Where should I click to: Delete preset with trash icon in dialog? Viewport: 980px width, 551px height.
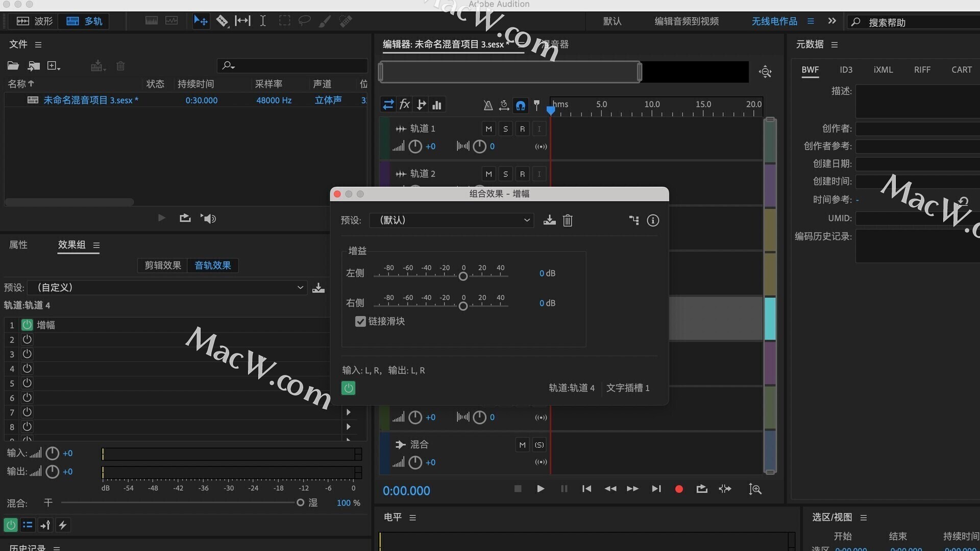point(568,220)
